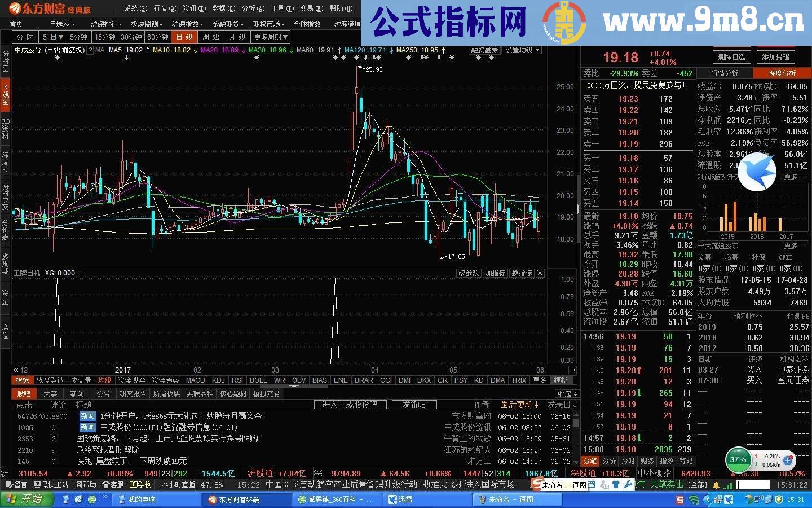Viewport: 812px width, 508px height.
Task: Toggle the CCI indicator
Action: (x=386, y=380)
